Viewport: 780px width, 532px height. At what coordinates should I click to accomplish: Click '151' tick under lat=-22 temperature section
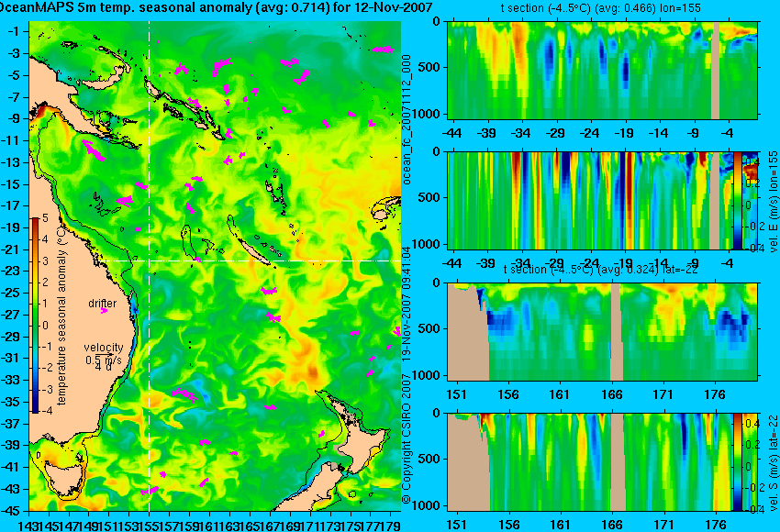pos(456,394)
